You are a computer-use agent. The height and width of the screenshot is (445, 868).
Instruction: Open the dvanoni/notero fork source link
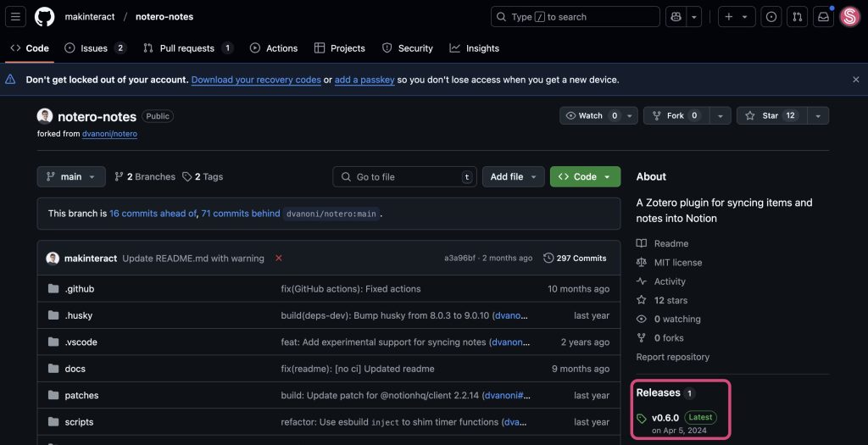109,134
